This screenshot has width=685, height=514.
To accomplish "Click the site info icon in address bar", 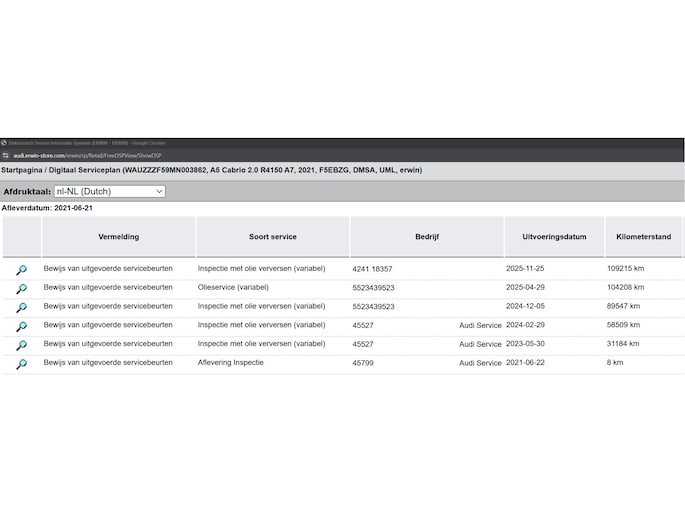I will (x=5, y=156).
